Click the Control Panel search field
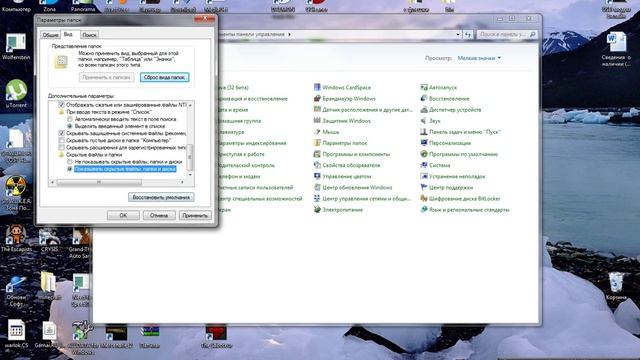This screenshot has height=360, width=640. (507, 35)
